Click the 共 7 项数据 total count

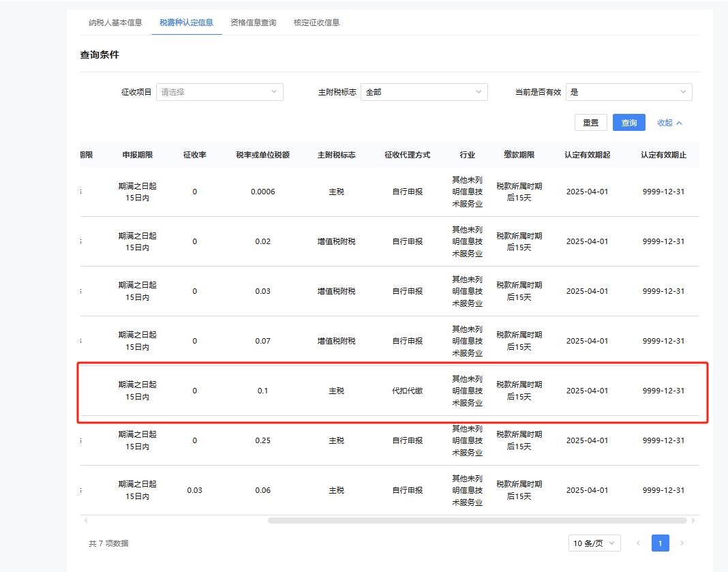pyautogui.click(x=108, y=543)
